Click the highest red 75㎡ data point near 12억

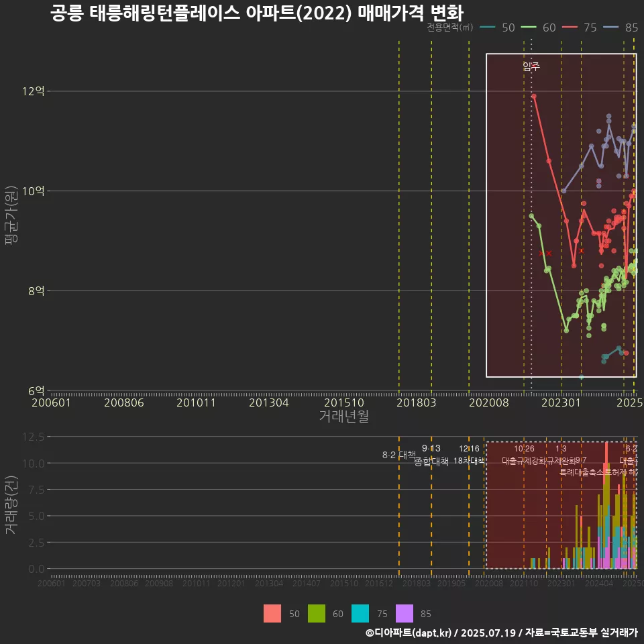click(x=534, y=97)
